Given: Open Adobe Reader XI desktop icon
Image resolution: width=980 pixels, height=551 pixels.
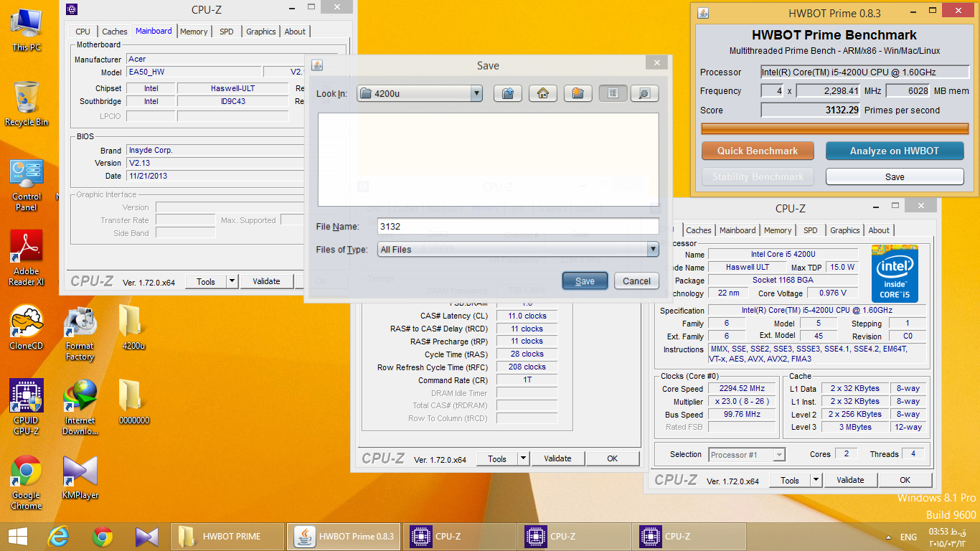Looking at the screenshot, I should pyautogui.click(x=27, y=258).
